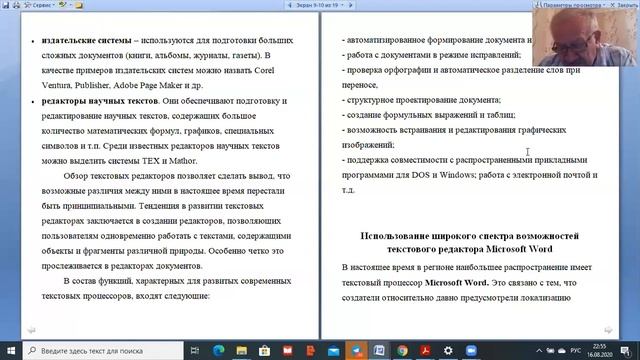The width and height of the screenshot is (640, 360).
Task: Open Zoom from taskbar
Action: [x=471, y=351]
